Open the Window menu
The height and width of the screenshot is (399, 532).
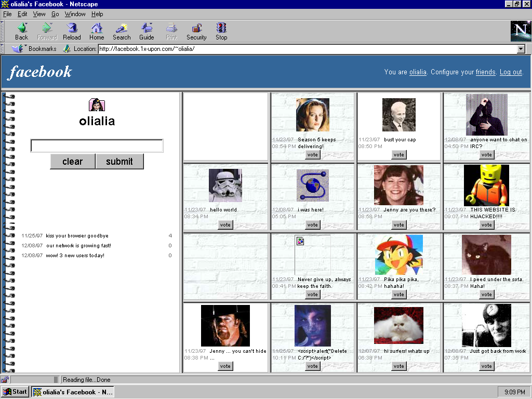click(75, 14)
